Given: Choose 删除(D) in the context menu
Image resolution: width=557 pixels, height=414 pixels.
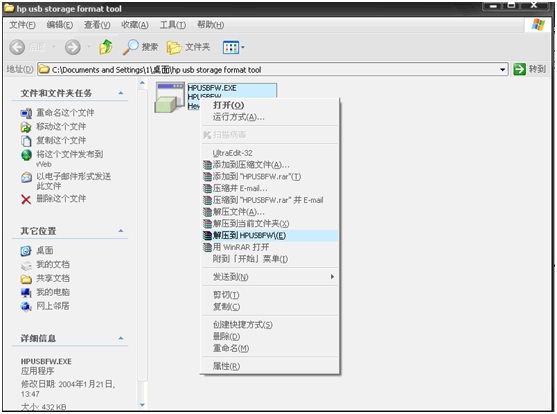Looking at the screenshot, I should point(270,337).
